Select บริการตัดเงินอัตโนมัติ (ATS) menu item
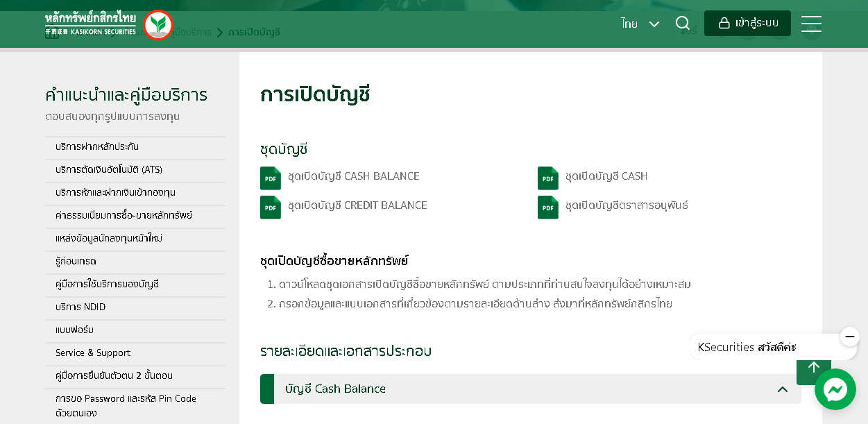 coord(109,170)
